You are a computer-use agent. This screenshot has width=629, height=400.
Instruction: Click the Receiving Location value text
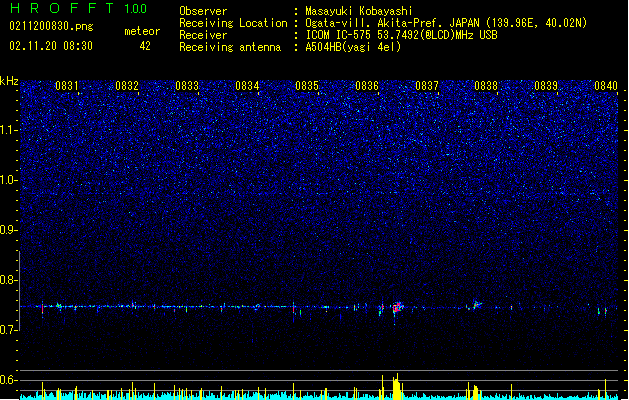446,23
